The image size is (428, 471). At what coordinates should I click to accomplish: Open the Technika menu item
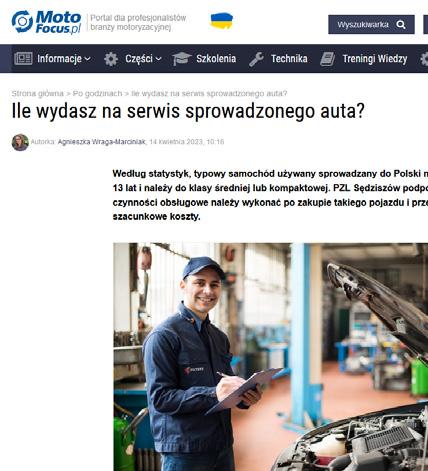(x=289, y=59)
